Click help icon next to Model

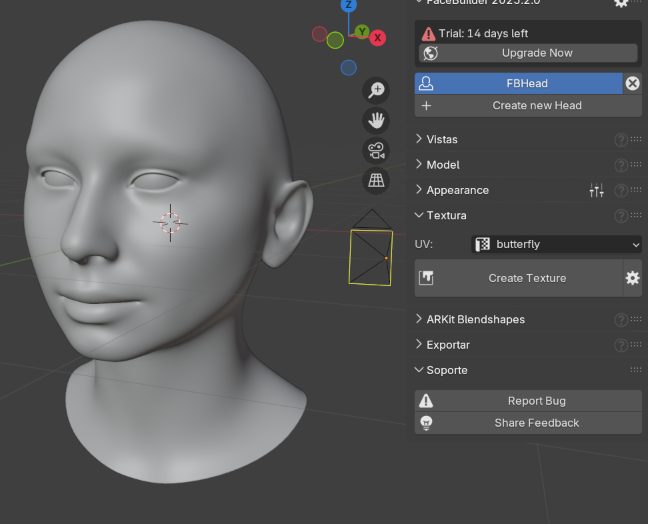coord(621,165)
